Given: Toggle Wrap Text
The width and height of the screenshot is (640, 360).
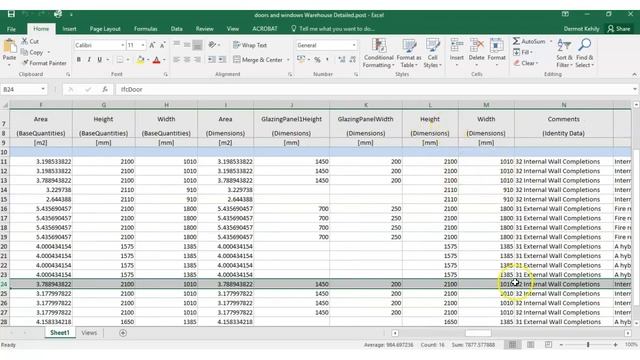Looking at the screenshot, I should click(x=249, y=45).
